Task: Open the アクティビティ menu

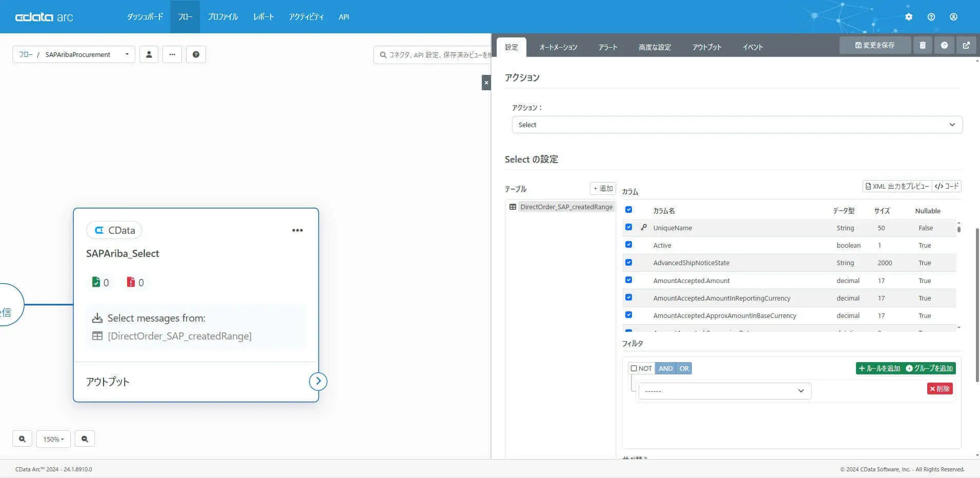Action: pos(306,17)
